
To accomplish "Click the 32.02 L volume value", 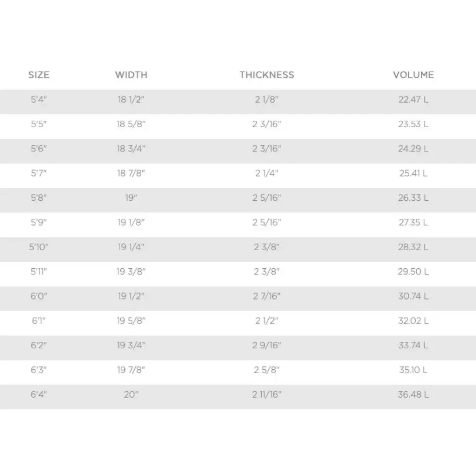I will point(413,321).
